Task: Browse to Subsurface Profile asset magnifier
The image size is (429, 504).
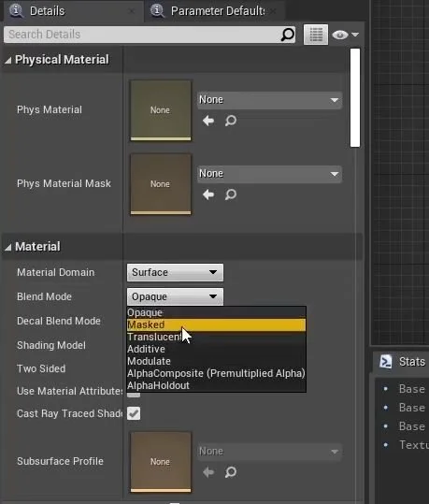Action: pyautogui.click(x=231, y=472)
